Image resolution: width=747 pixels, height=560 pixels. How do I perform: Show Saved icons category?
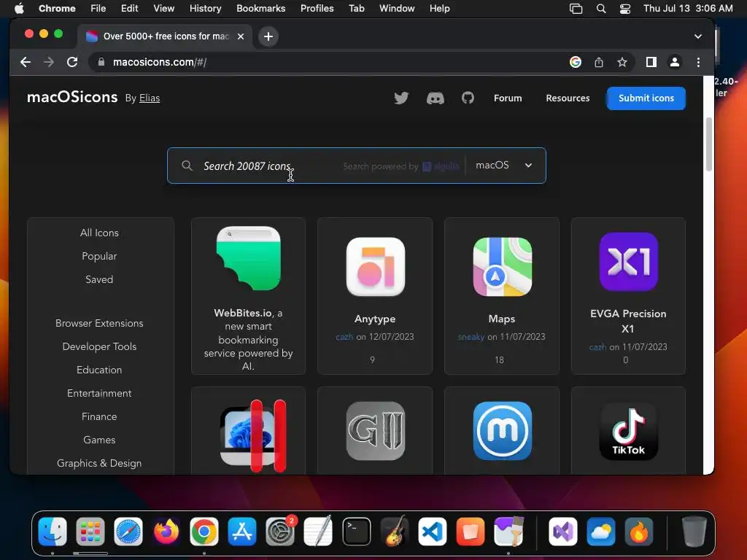pyautogui.click(x=99, y=279)
